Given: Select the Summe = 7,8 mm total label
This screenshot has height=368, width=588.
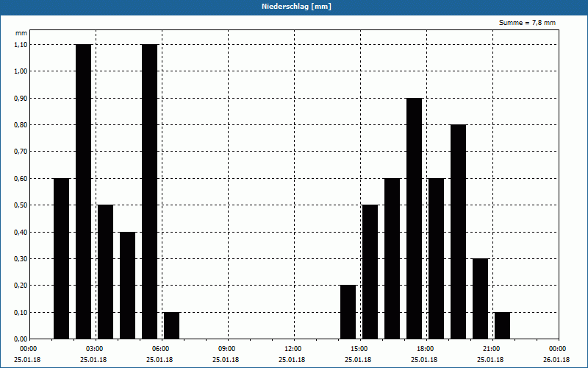Looking at the screenshot, I should pos(527,23).
